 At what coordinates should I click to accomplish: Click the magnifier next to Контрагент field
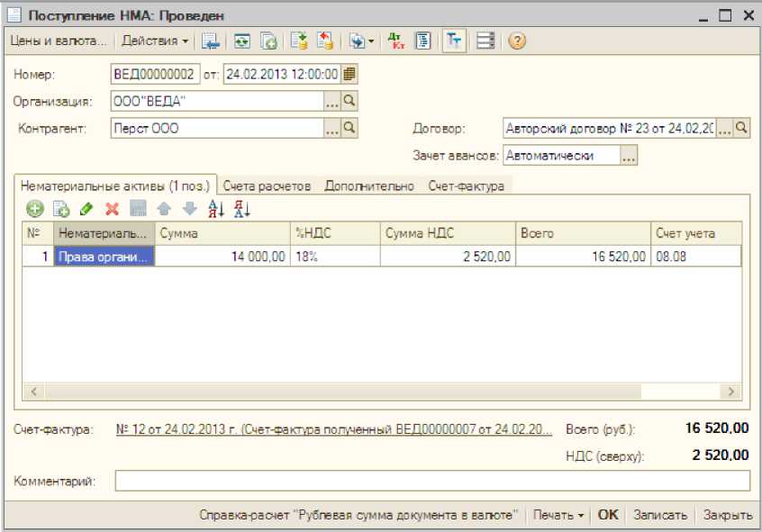(x=350, y=128)
